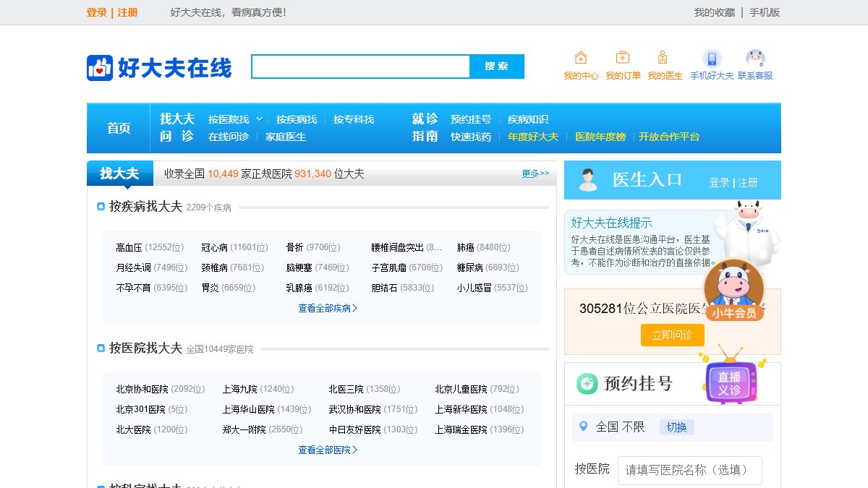Click the blue square icon by 按医院找大夫

pos(101,348)
